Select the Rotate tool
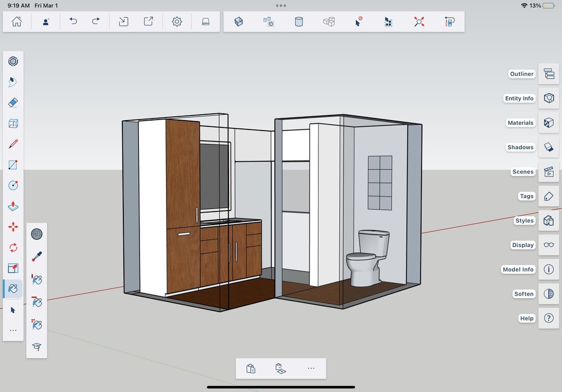 point(13,247)
